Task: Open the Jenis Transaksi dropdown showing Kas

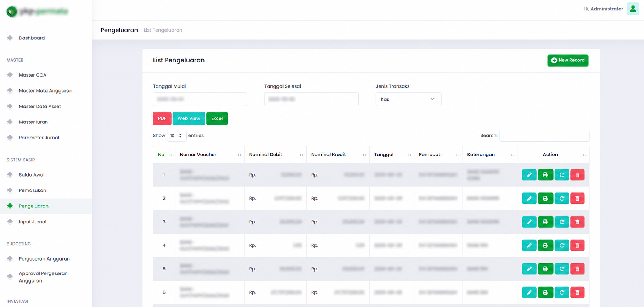Action: 408,99
